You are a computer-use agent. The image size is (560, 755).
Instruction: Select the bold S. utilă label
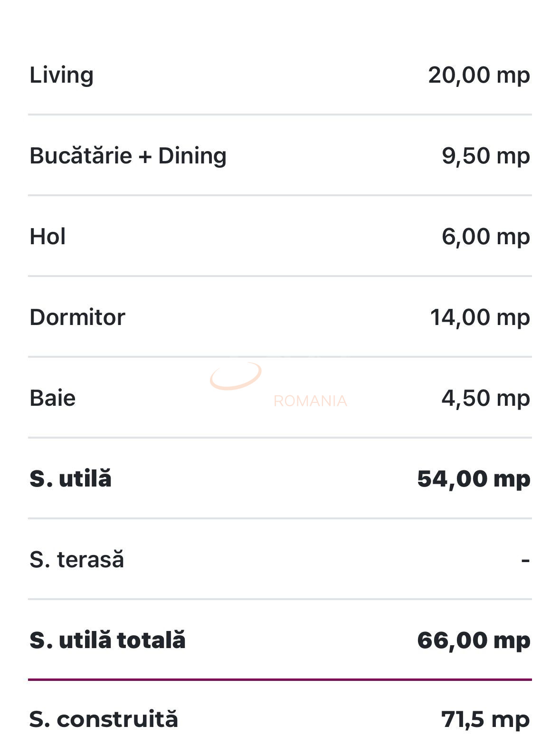(x=70, y=478)
